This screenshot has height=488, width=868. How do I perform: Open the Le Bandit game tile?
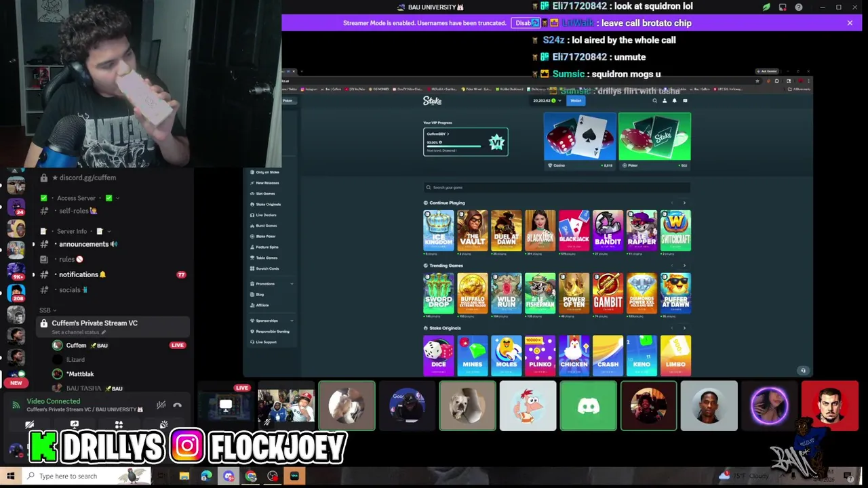click(608, 230)
